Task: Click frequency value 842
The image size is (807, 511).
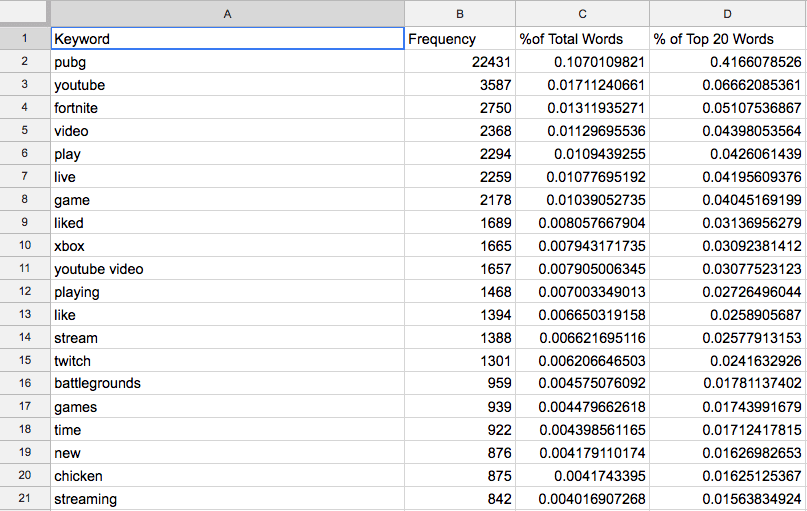Action: tap(460, 498)
